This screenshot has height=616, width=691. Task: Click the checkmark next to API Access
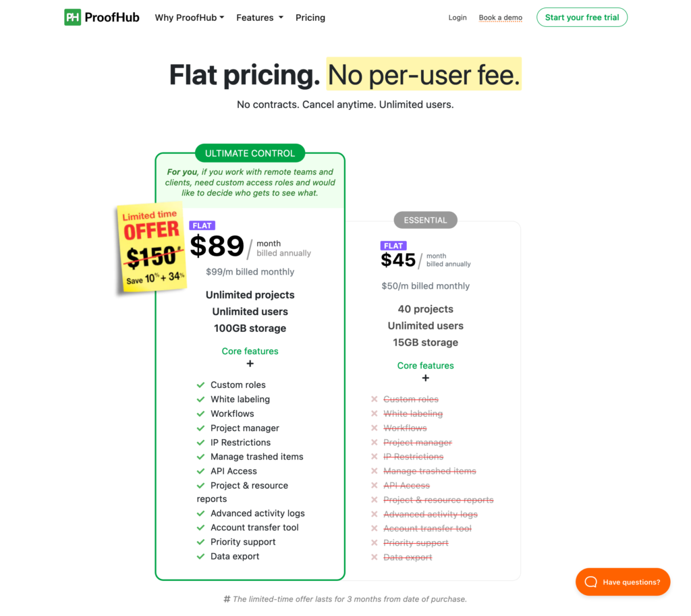coord(200,470)
